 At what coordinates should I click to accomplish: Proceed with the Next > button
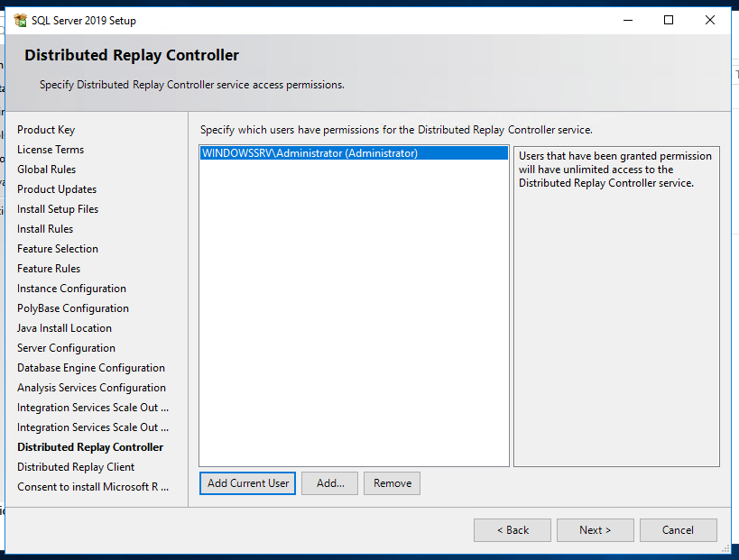[596, 530]
